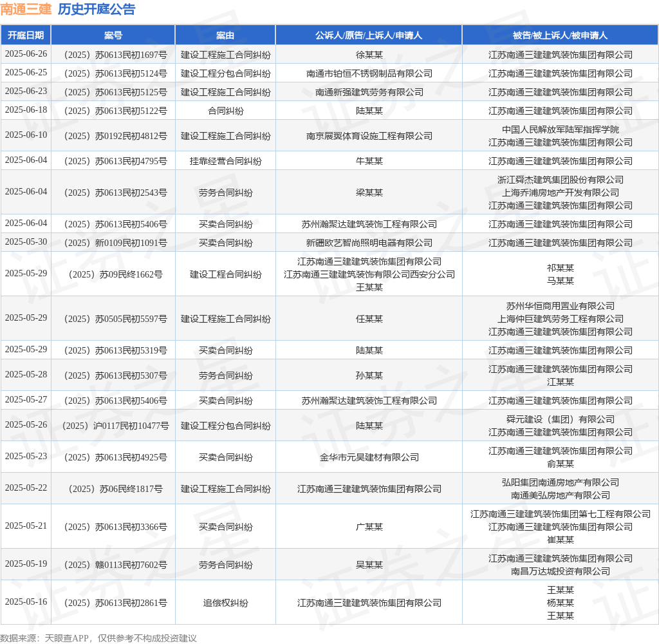Click plaintiff 南通市铂恒不锈钢制品有限公司
This screenshot has width=659, height=644.
[x=369, y=73]
